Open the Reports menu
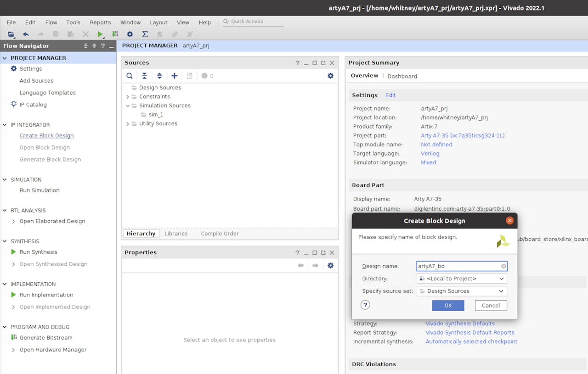Image resolution: width=588 pixels, height=374 pixels. point(100,22)
